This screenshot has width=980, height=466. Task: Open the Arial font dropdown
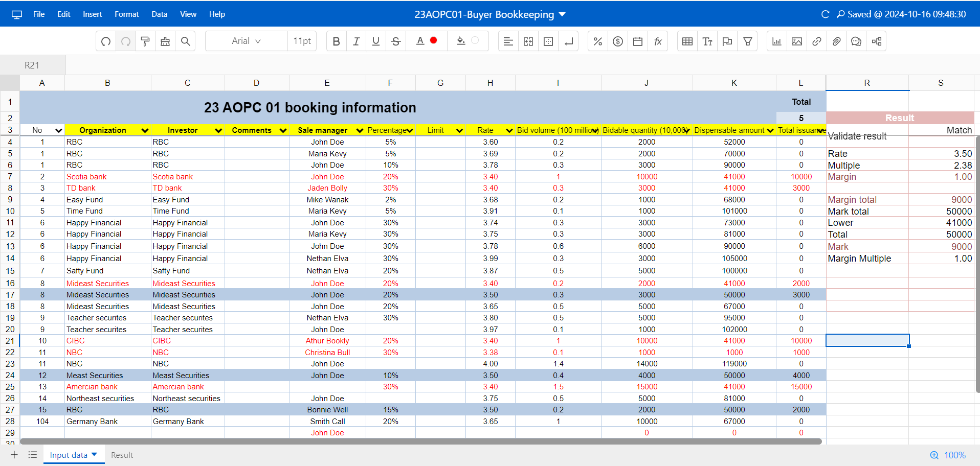pyautogui.click(x=247, y=41)
